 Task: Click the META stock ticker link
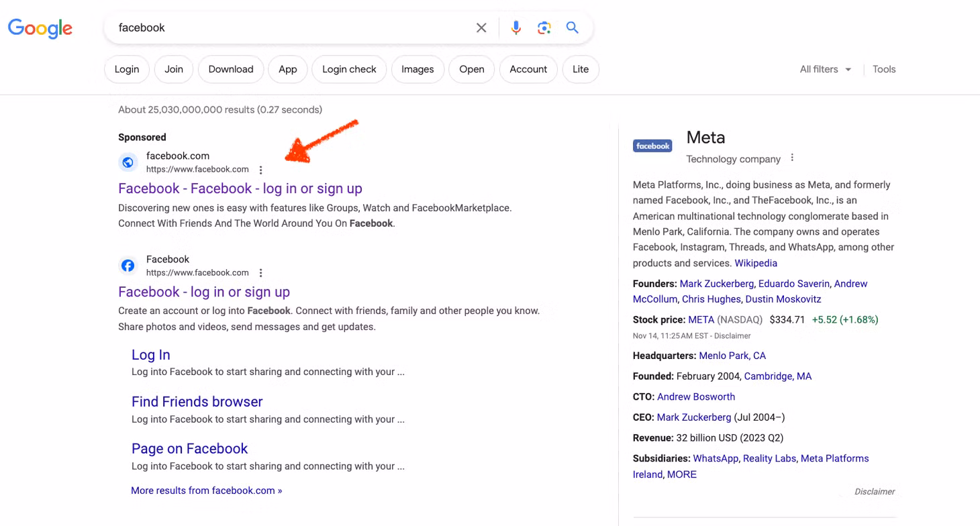tap(701, 319)
